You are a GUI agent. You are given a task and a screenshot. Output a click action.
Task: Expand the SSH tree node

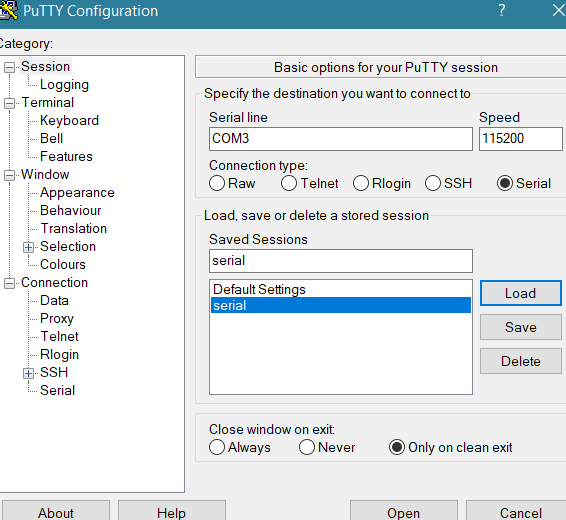coord(29,373)
